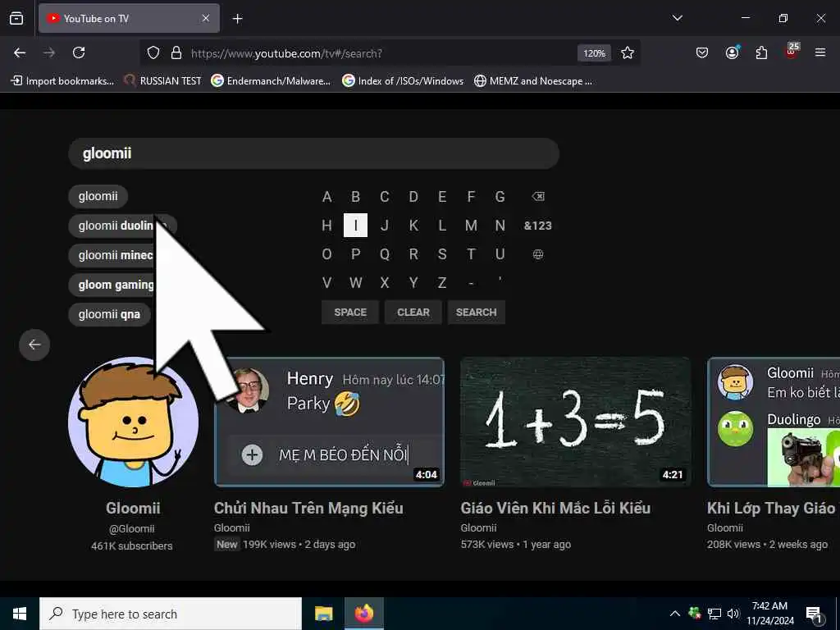Save page to Pocket icon
This screenshot has width=840, height=630.
(702, 52)
